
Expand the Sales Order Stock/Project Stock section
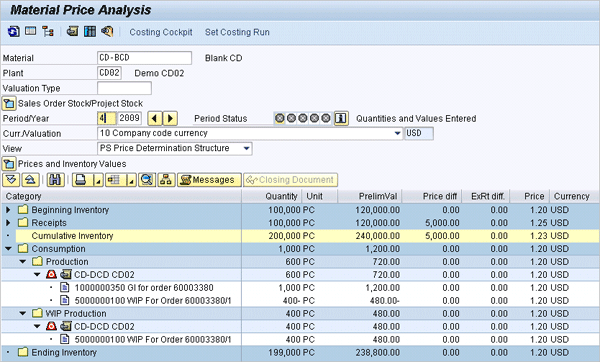[x=9, y=103]
